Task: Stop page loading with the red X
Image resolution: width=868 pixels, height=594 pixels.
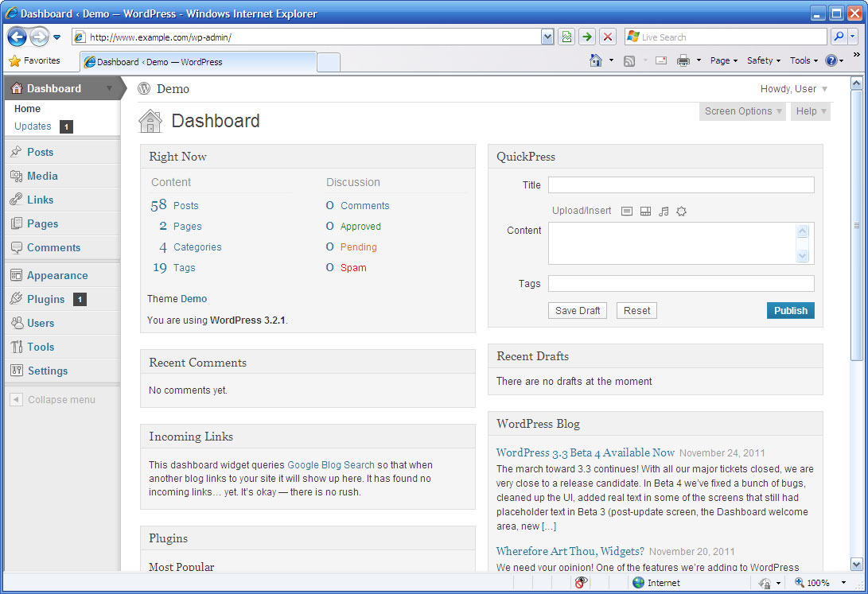Action: pyautogui.click(x=608, y=37)
